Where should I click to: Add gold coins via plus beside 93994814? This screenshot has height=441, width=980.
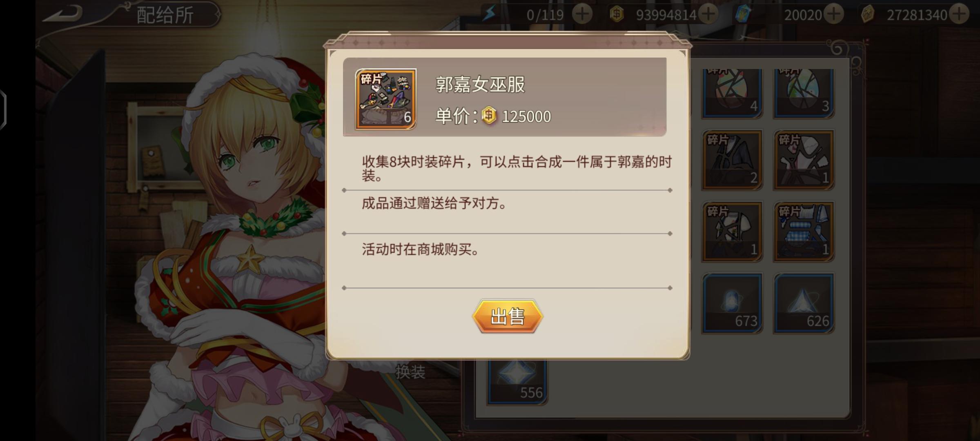tap(708, 15)
